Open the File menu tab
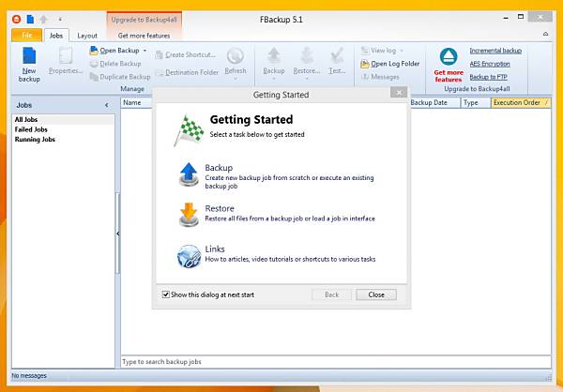This screenshot has width=563, height=392. 27,36
